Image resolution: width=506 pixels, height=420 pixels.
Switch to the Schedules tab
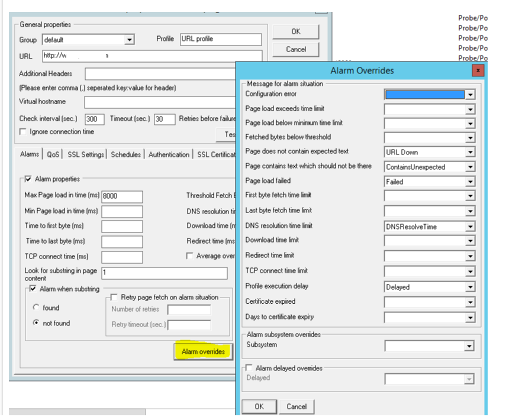[126, 154]
